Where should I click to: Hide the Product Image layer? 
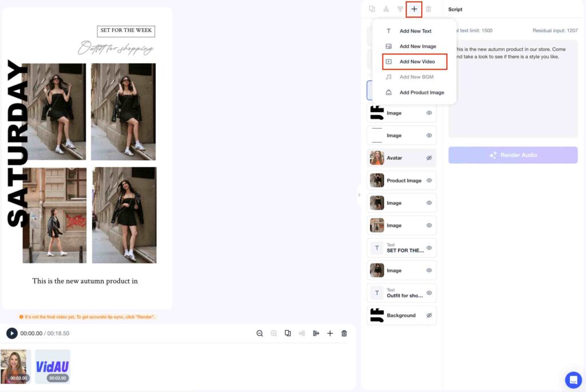click(x=429, y=180)
